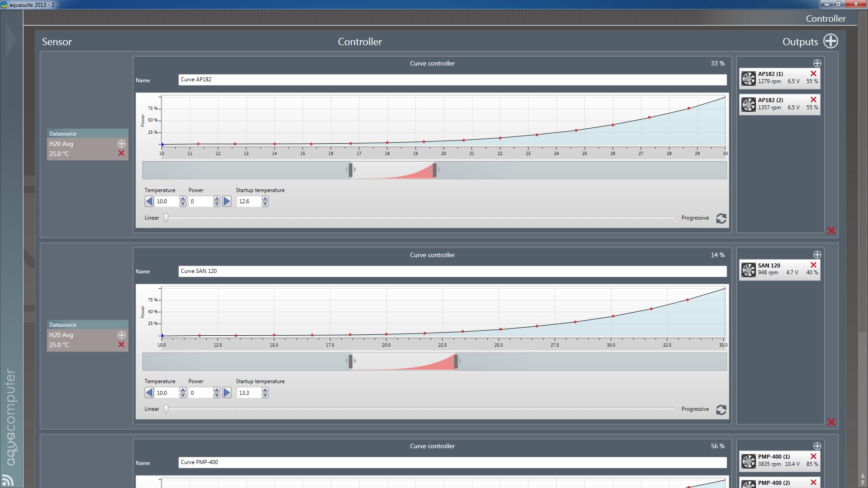Increase the startup temperature of Curve SAN 120
The height and width of the screenshot is (488, 868).
pyautogui.click(x=265, y=390)
